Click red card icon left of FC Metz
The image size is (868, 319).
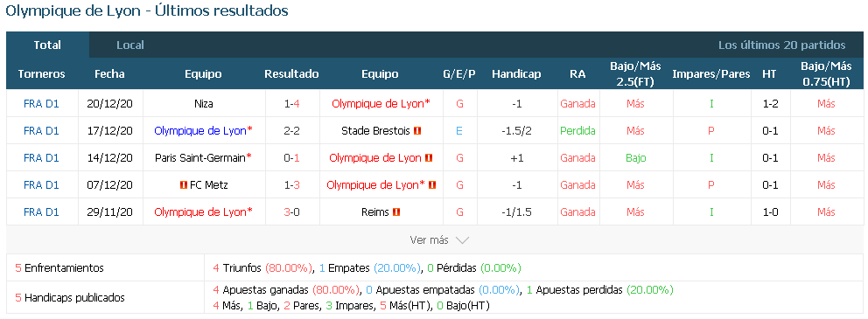(184, 185)
